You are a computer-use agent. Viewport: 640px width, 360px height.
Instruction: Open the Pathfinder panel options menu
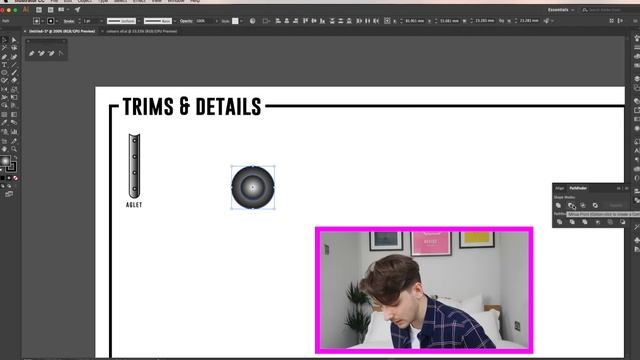(x=627, y=188)
